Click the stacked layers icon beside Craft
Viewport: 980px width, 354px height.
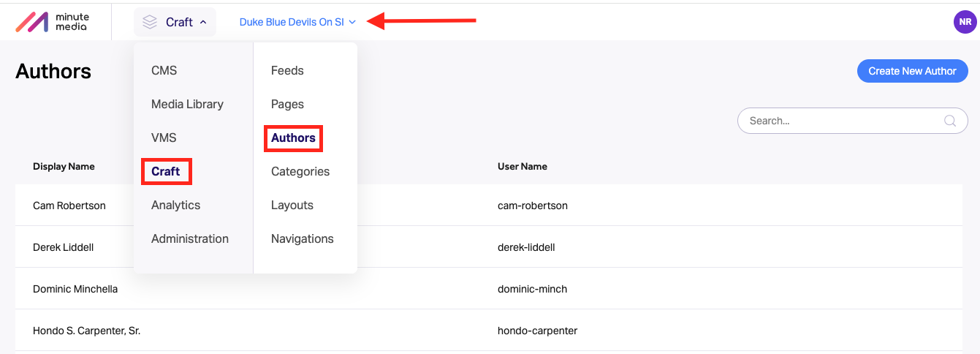coord(150,22)
